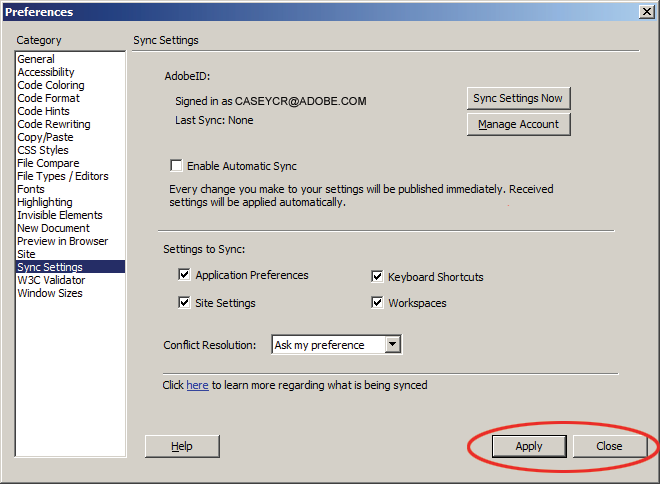Switch to File Types / Editors category
The width and height of the screenshot is (660, 484).
63,176
